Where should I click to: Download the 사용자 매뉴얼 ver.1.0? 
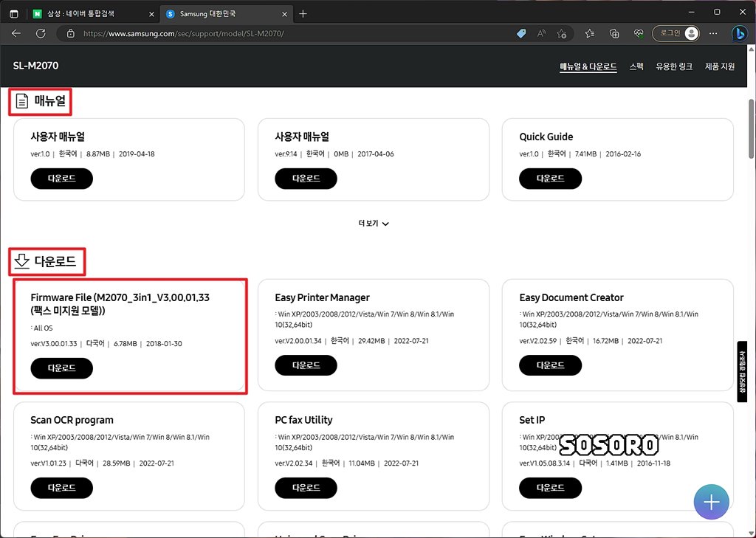click(x=62, y=179)
